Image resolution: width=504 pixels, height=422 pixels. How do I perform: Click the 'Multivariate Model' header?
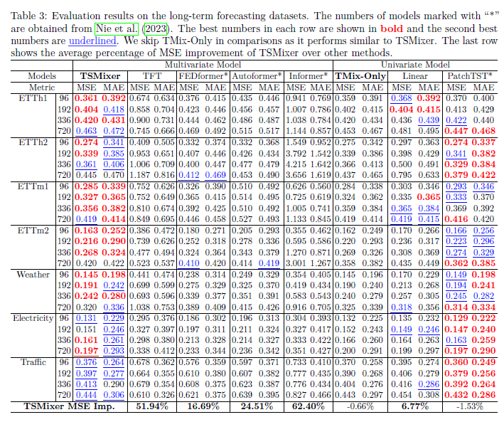[203, 65]
